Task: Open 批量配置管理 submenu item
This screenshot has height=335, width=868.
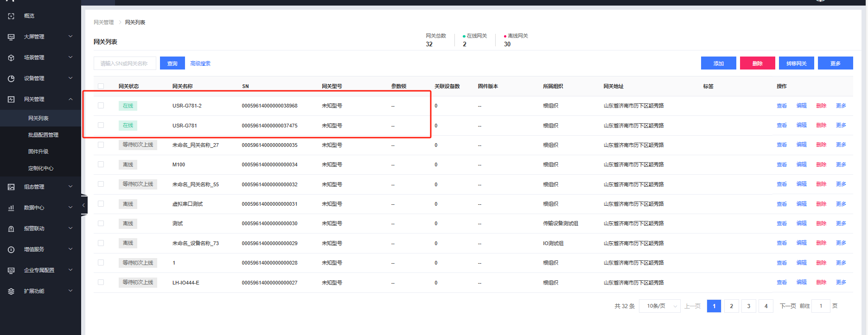Action: (43, 135)
